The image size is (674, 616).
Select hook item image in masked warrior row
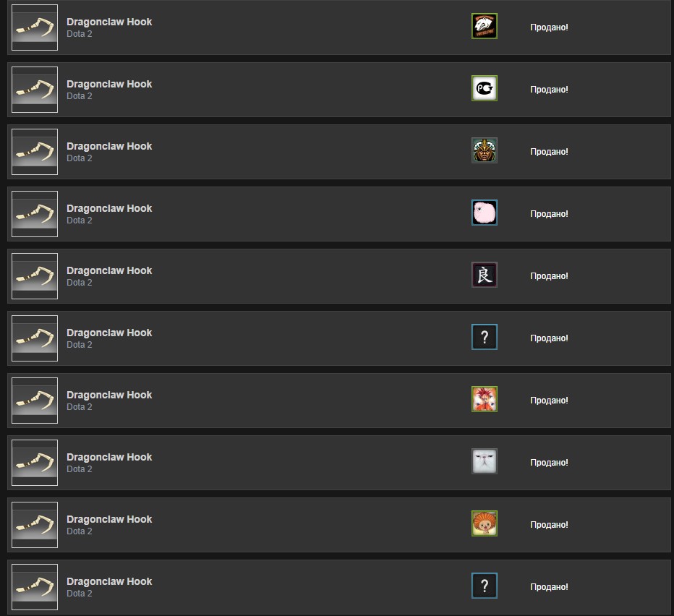[x=35, y=152]
